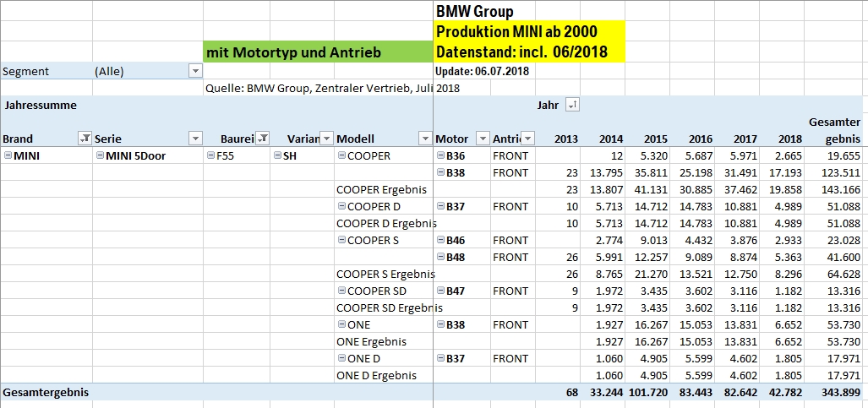Open the Jahr sort dropdown button

coord(572,106)
